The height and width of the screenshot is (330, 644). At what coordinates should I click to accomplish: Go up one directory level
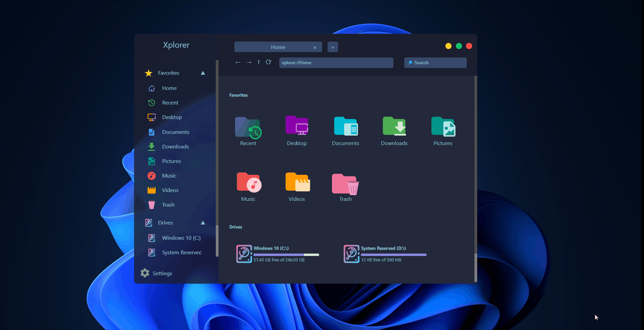(x=259, y=62)
